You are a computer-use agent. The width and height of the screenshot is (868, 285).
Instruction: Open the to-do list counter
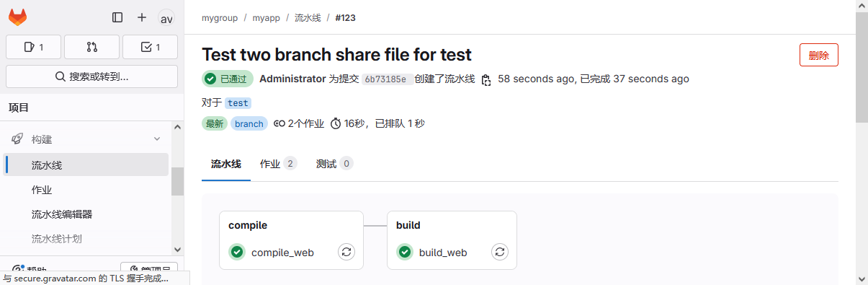pos(150,47)
